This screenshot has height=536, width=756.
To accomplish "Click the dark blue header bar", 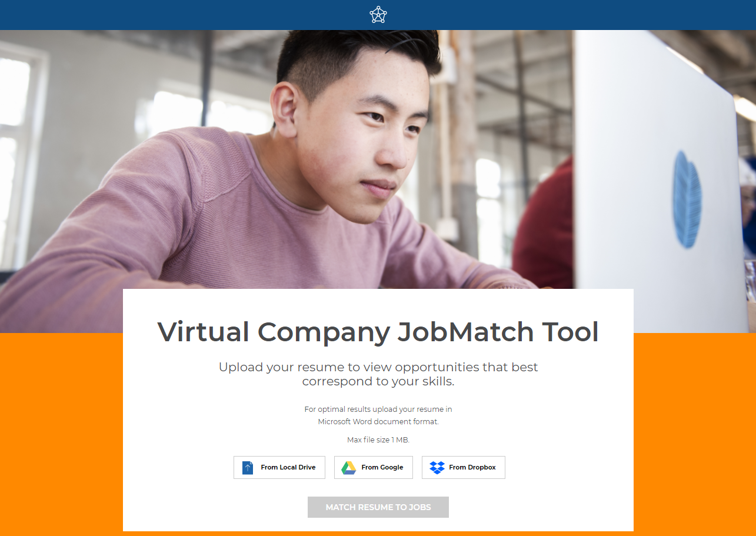I will pyautogui.click(x=378, y=15).
